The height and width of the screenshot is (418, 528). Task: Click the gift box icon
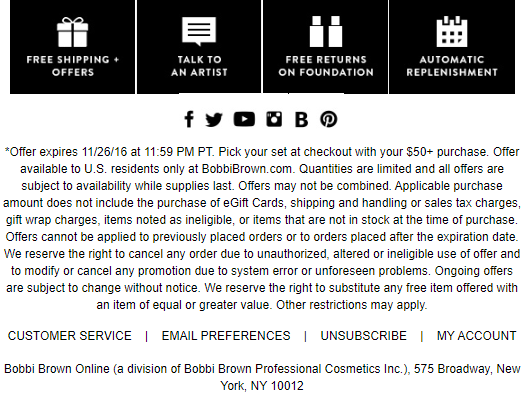click(72, 32)
